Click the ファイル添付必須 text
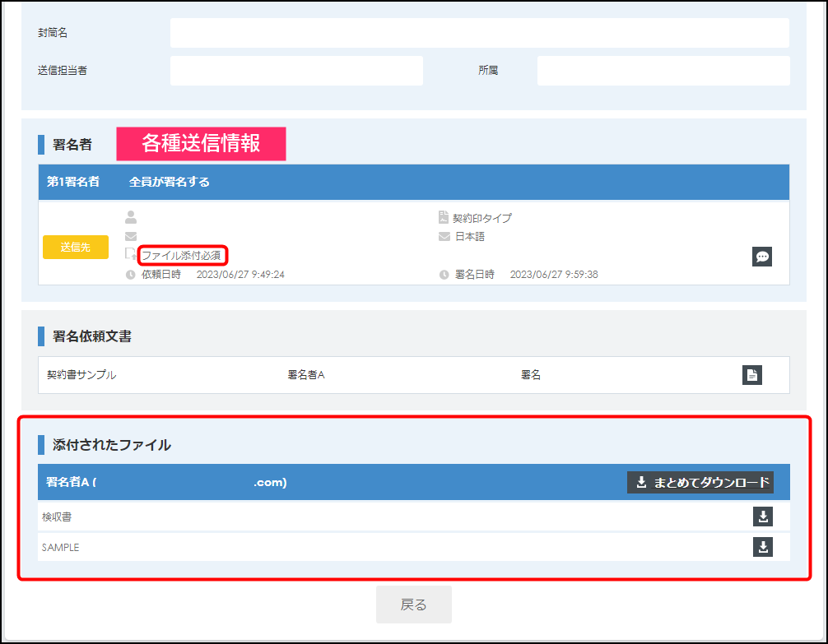828x644 pixels. coord(181,256)
